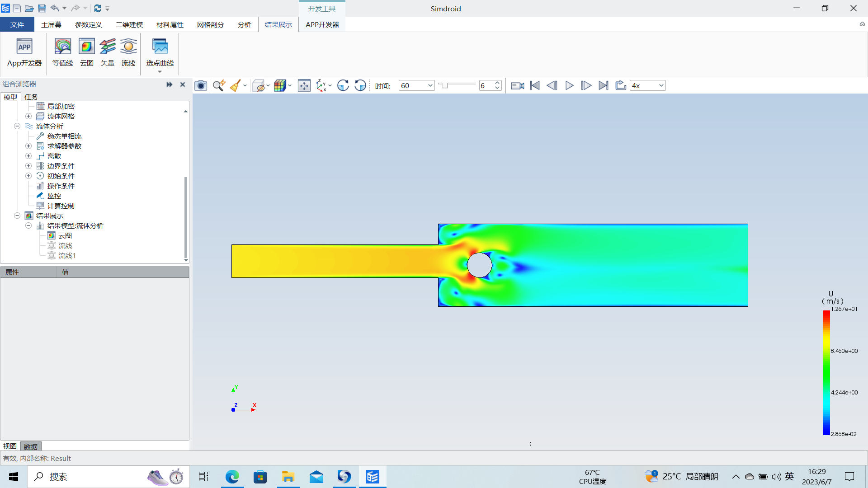The width and height of the screenshot is (868, 488).
Task: Switch to the 任务 browser tab
Action: tap(31, 97)
